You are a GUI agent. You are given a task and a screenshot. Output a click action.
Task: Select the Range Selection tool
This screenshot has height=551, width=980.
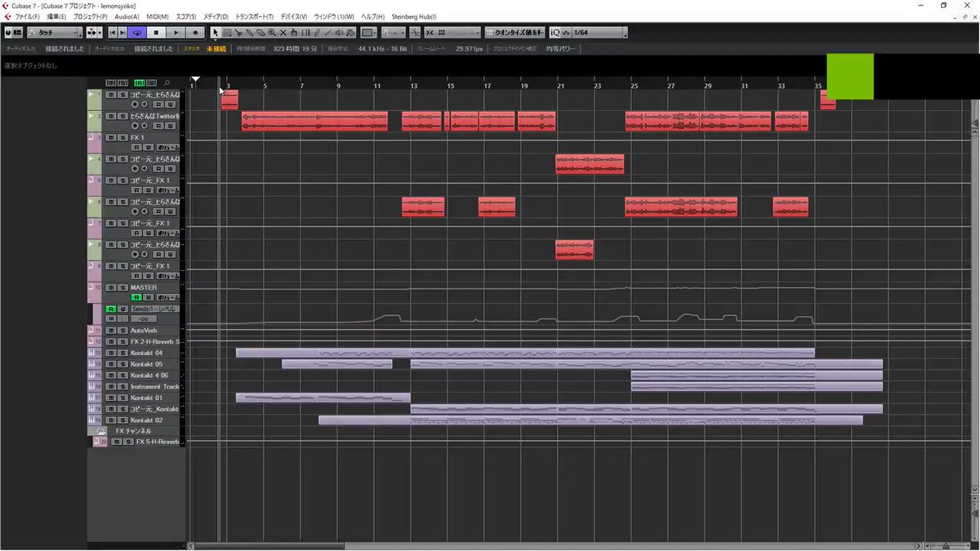point(227,33)
